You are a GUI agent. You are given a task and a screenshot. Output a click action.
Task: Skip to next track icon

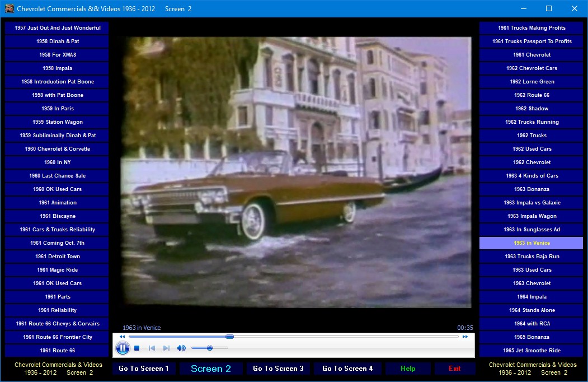tap(166, 348)
